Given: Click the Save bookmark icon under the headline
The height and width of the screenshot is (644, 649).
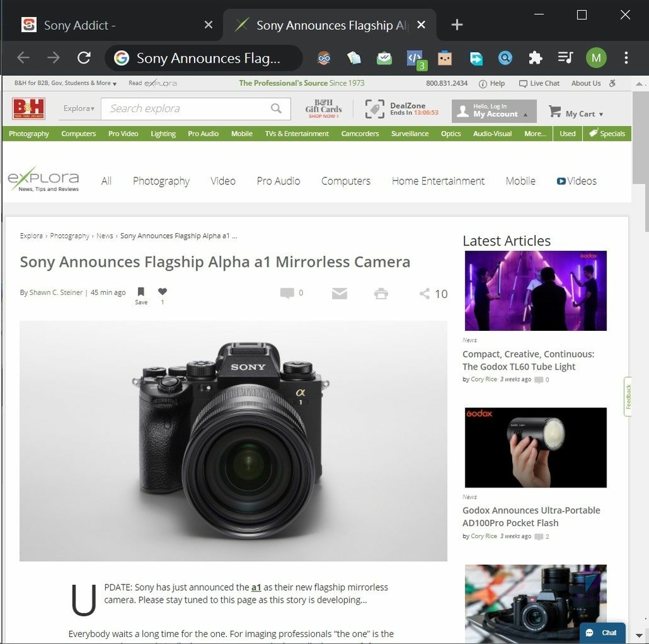Looking at the screenshot, I should (141, 292).
